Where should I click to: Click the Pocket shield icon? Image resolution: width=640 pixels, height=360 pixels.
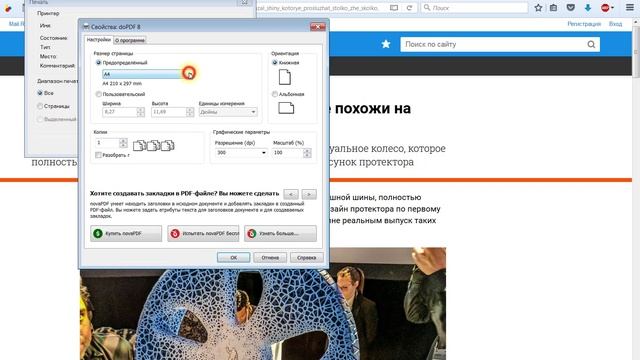[x=571, y=8]
